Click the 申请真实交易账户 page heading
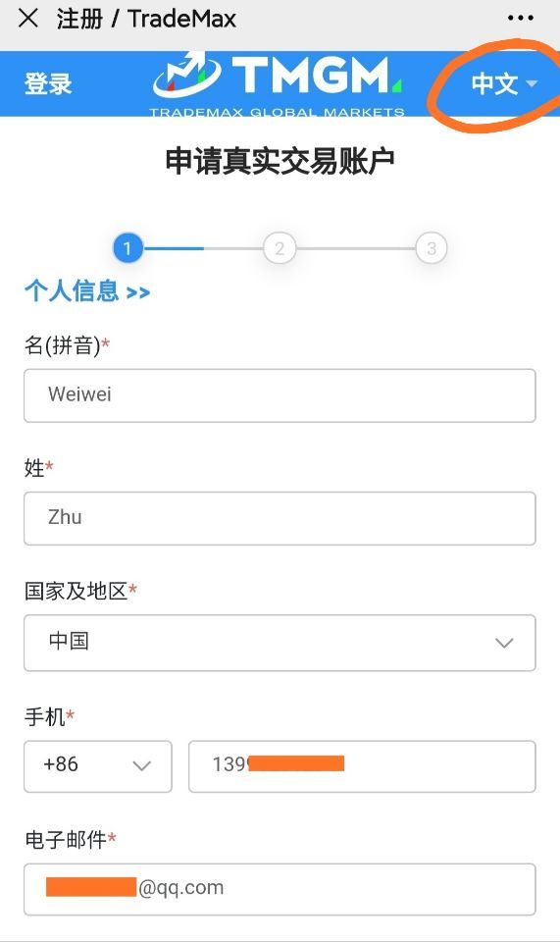This screenshot has height=942, width=560. tap(280, 161)
